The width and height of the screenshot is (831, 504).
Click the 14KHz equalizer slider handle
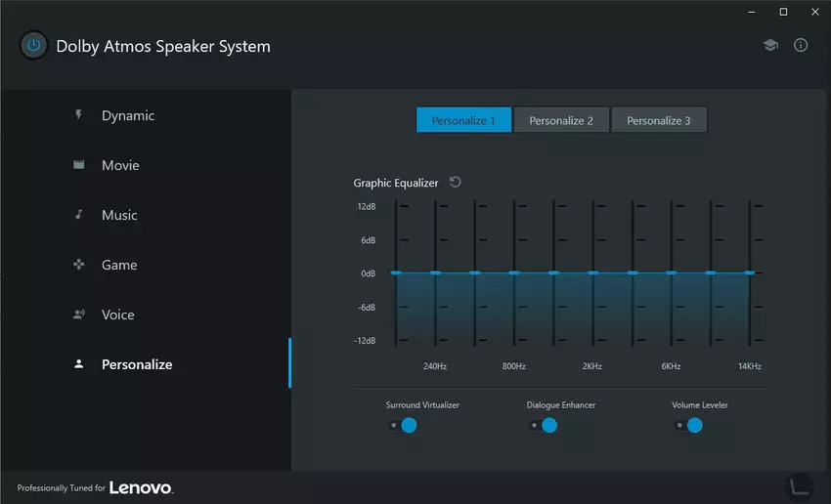pos(750,273)
